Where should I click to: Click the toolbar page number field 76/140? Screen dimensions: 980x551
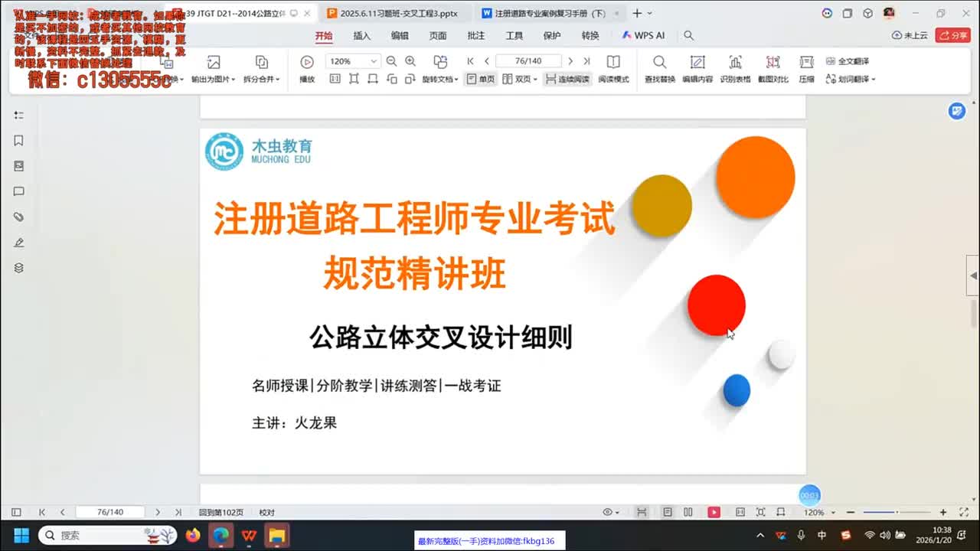point(528,61)
